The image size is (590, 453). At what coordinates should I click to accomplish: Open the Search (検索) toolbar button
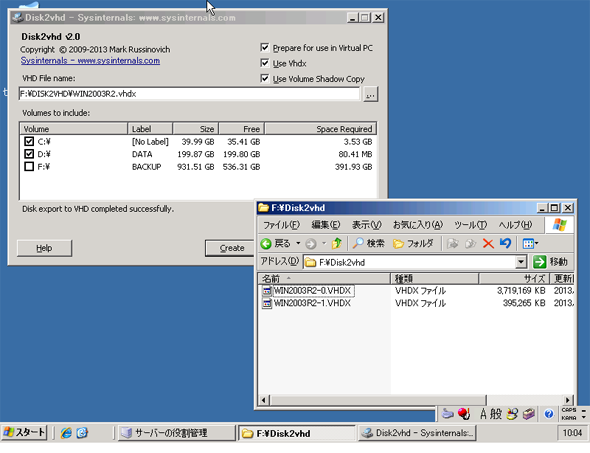(368, 244)
